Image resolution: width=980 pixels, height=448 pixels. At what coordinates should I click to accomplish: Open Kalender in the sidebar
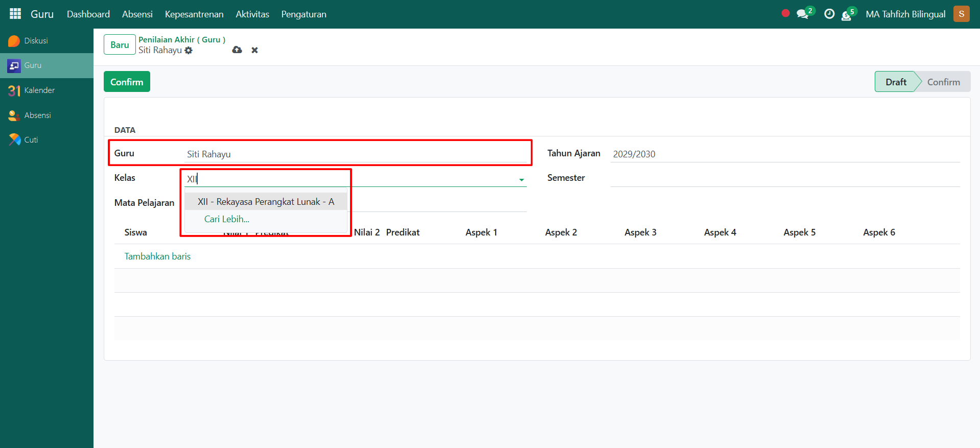point(39,90)
